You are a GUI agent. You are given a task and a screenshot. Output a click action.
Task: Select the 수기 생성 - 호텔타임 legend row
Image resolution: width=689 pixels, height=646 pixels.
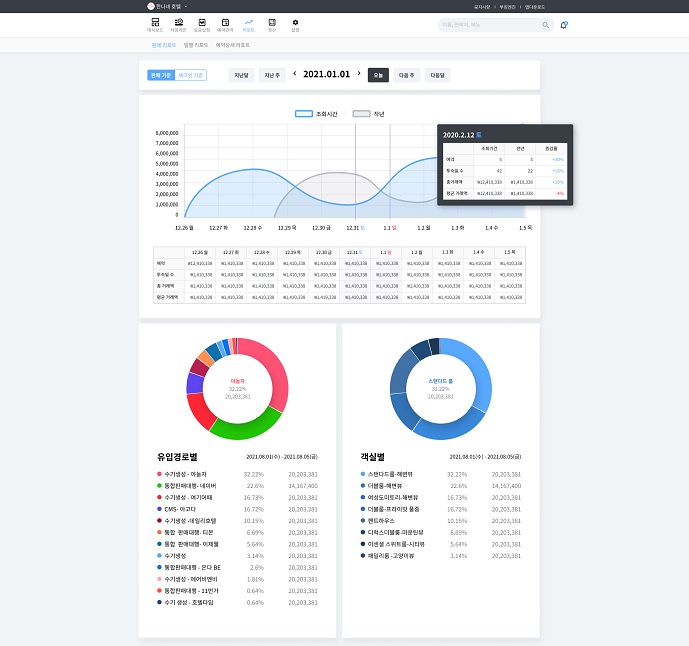(237, 602)
